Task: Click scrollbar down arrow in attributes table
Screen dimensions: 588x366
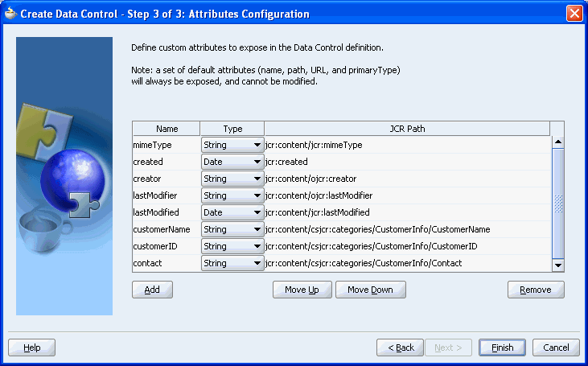Action: tap(558, 265)
